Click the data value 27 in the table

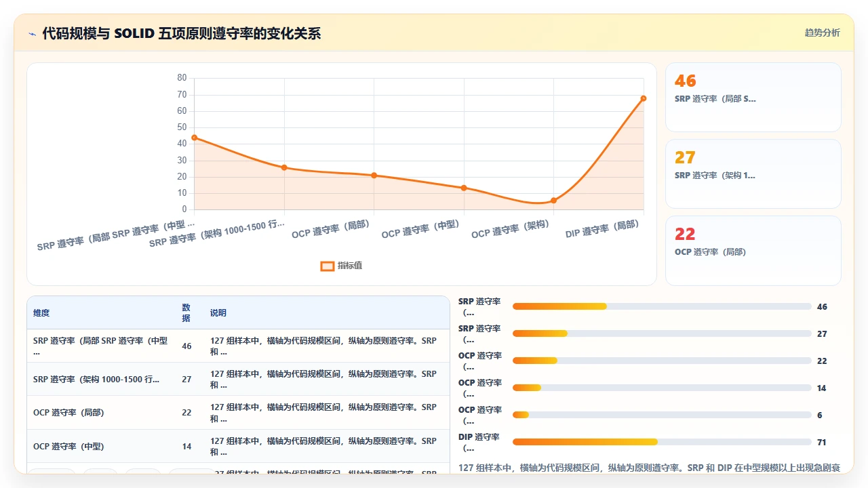tap(186, 380)
